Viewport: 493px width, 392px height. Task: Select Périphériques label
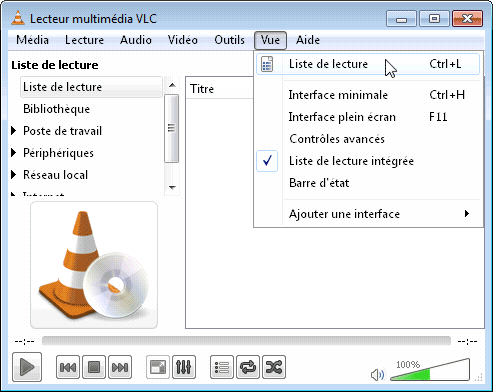58,153
